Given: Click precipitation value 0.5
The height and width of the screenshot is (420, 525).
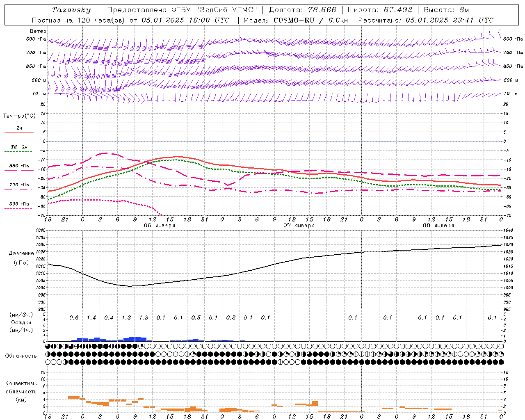Looking at the screenshot, I should tap(196, 317).
